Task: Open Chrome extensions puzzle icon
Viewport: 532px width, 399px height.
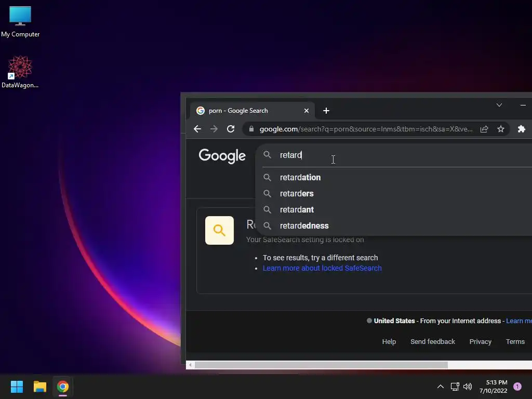Action: point(522,129)
